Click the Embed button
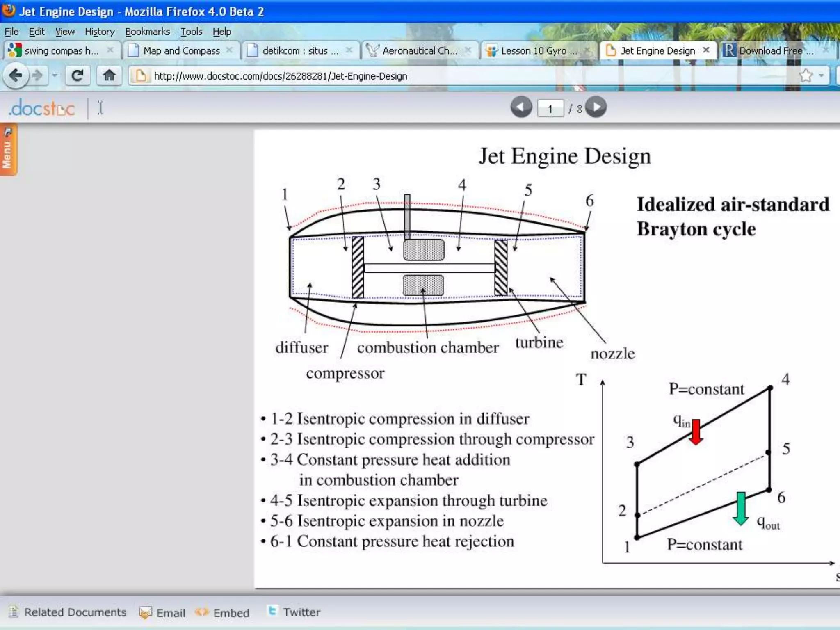 pyautogui.click(x=231, y=613)
